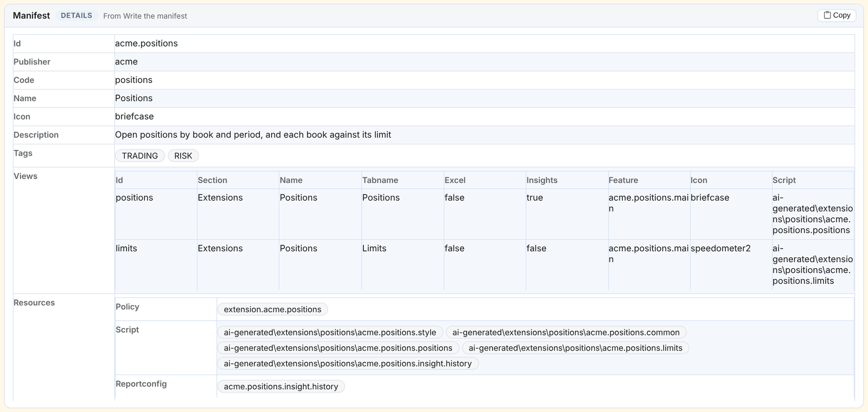
Task: Click the TRADING tag
Action: point(140,156)
